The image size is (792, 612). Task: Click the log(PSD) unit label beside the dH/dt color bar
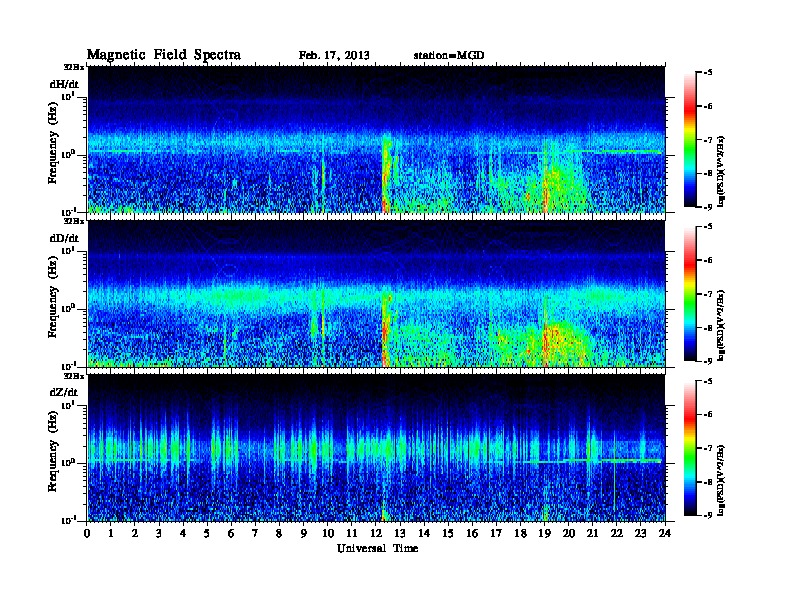tap(721, 171)
